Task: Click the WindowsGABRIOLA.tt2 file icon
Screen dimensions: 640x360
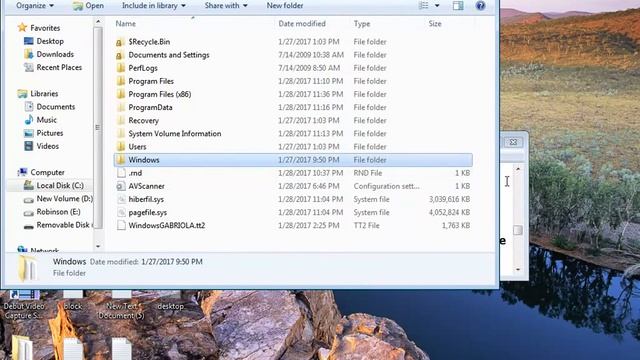Action: coord(121,225)
